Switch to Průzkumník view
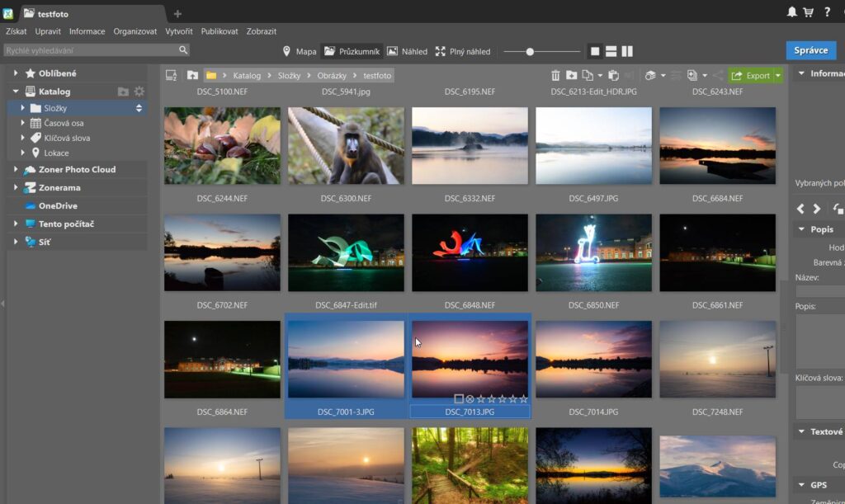The height and width of the screenshot is (504, 845). pos(352,51)
